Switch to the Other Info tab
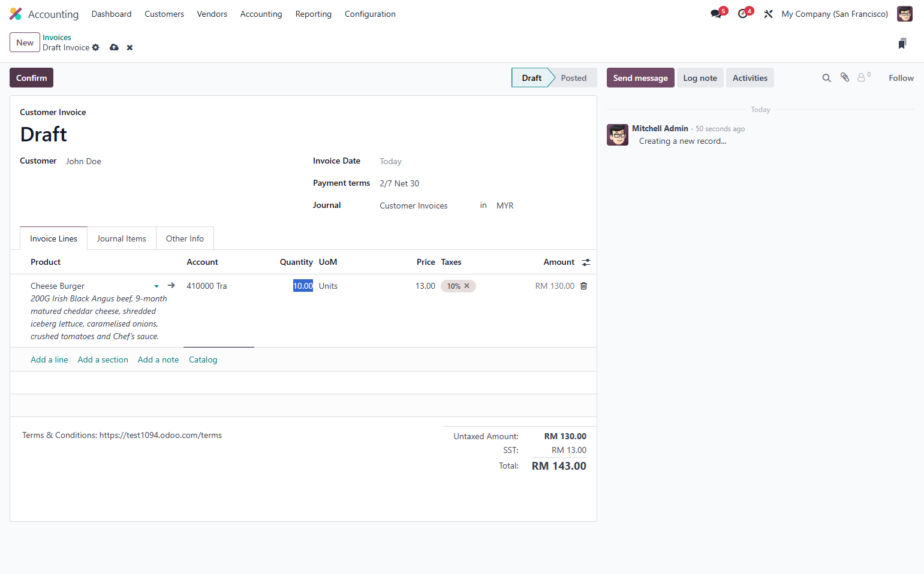Screen dimensions: 924x574 coord(185,238)
